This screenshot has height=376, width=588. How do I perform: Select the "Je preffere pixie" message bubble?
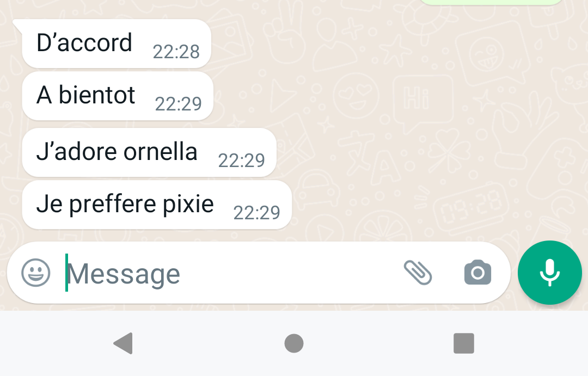coord(157,205)
